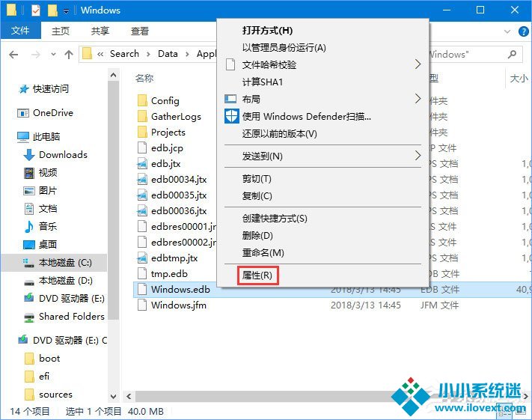Switch to Share (共享) ribbon tab
Screen dimensions: 532x420
tap(100, 31)
